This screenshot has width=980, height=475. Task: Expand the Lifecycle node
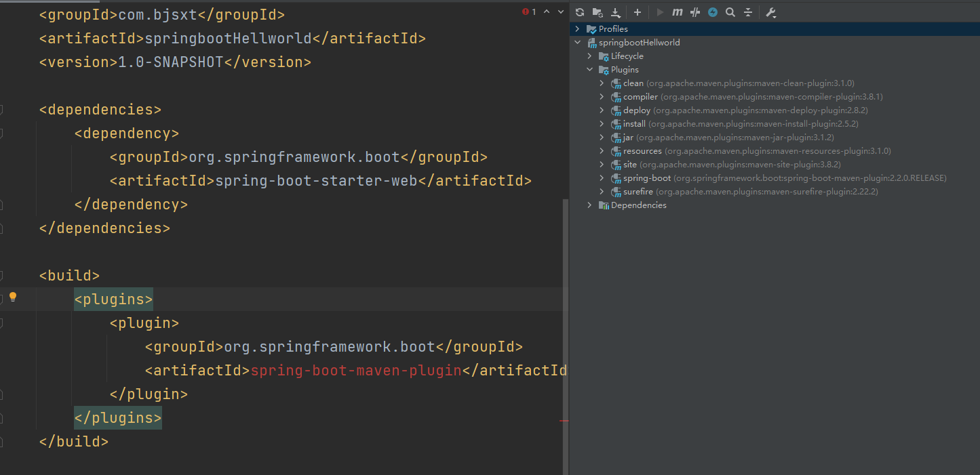tap(590, 56)
